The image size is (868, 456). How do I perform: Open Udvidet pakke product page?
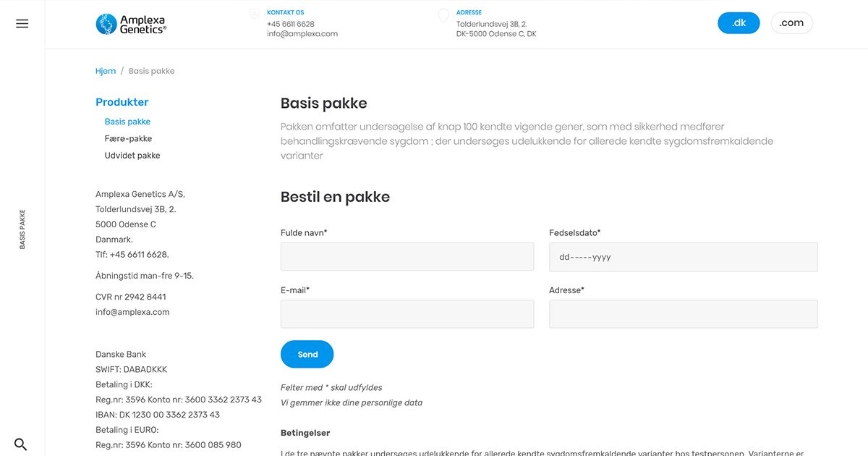click(x=132, y=156)
